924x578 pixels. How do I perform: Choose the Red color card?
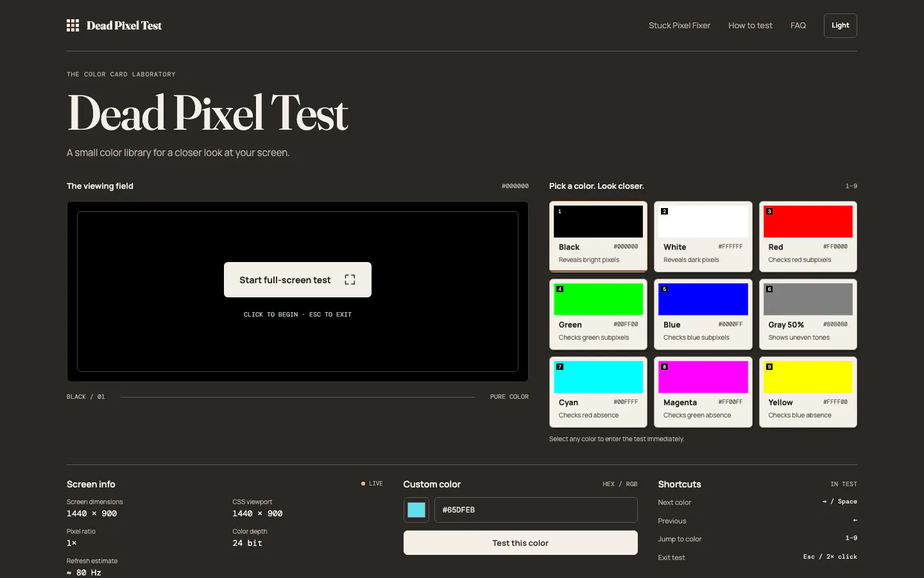click(808, 236)
